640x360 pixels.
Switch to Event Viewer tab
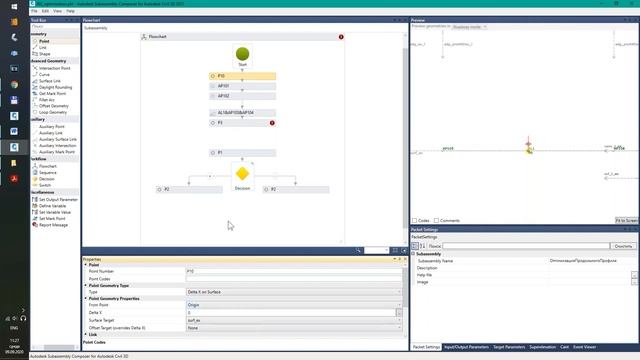coord(584,347)
